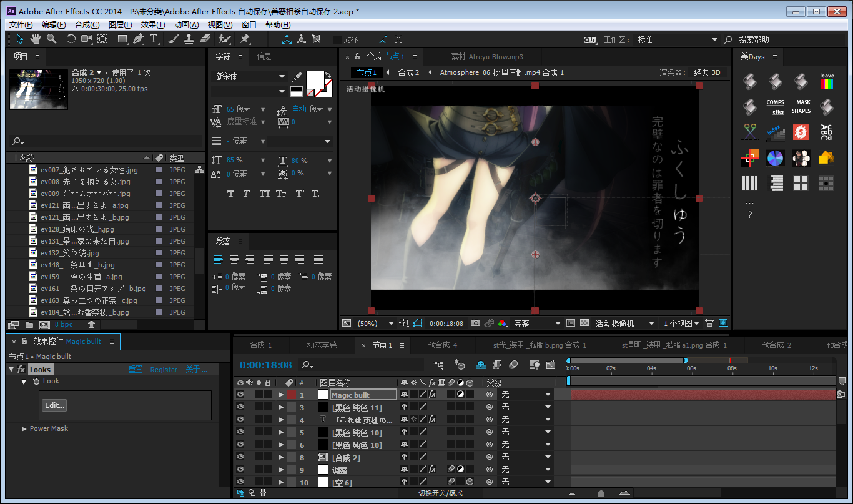Open the show channel RGB icon
The height and width of the screenshot is (504, 853).
coord(501,323)
